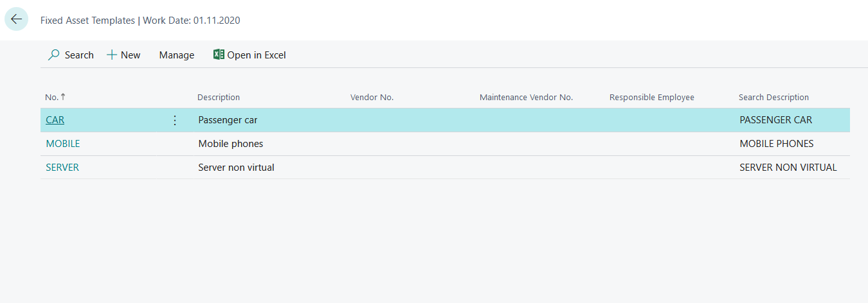The image size is (868, 303).
Task: Click the plus icon for New
Action: (112, 55)
